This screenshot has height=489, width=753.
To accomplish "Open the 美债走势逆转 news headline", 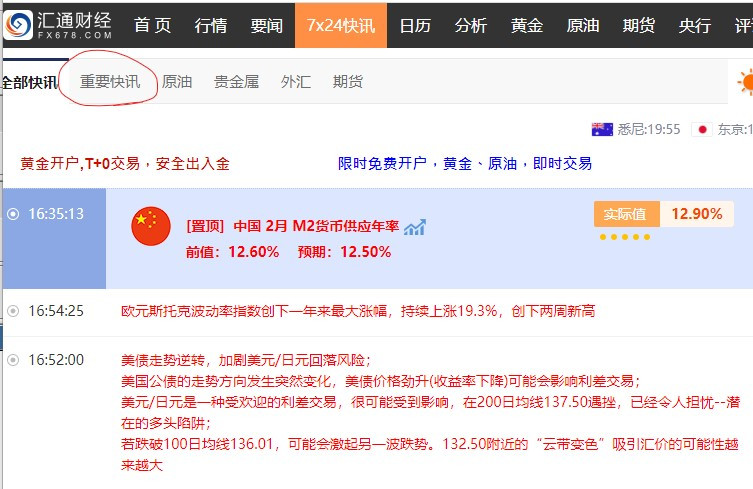I will 245,360.
